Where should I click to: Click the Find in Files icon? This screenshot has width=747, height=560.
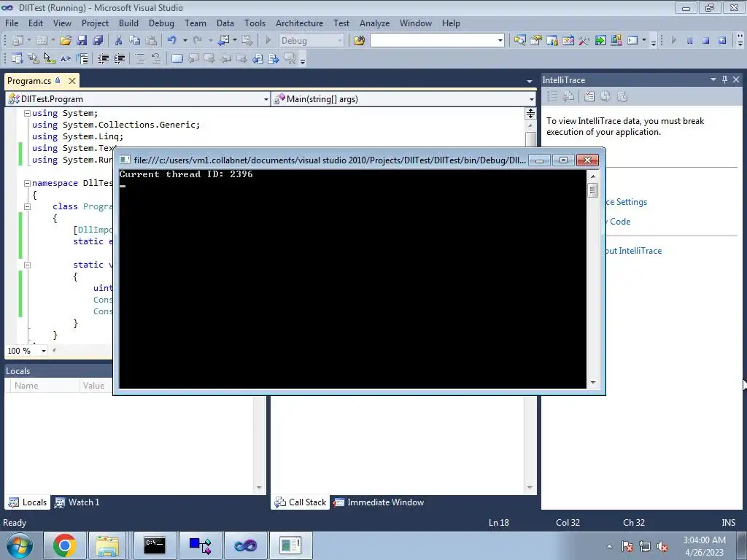(x=359, y=41)
